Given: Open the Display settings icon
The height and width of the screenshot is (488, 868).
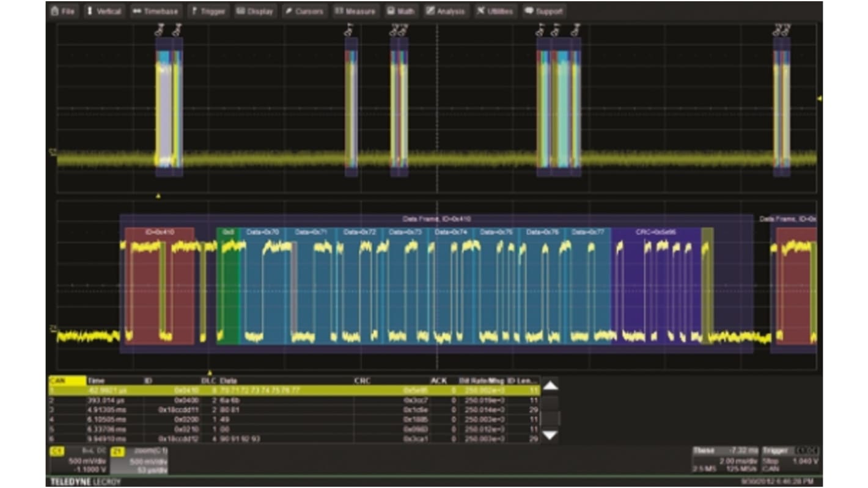Looking at the screenshot, I should point(253,10).
